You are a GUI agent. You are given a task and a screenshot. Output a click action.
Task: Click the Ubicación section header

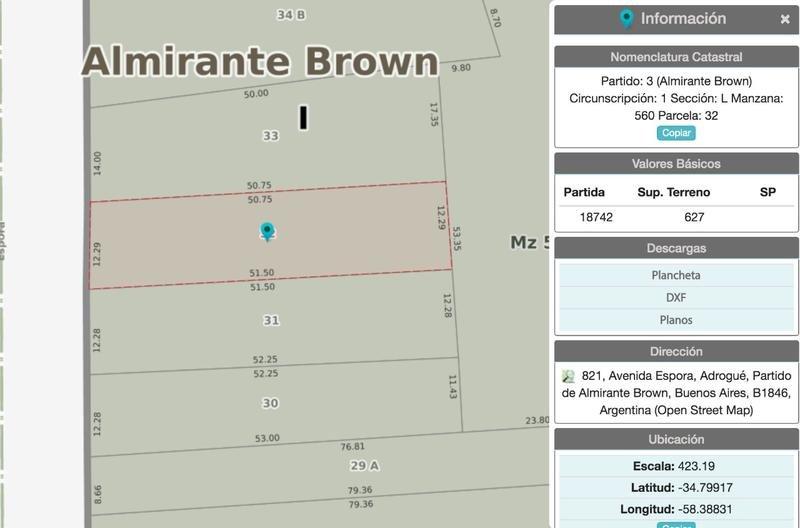676,439
